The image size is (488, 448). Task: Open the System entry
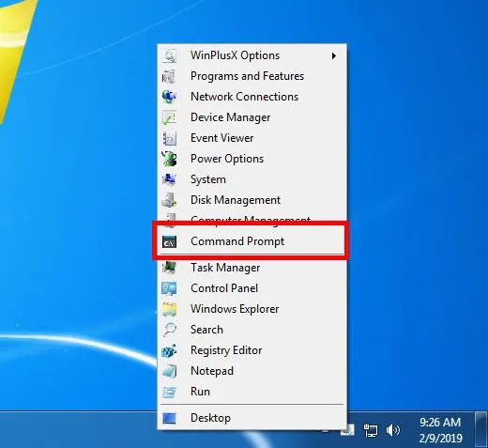[x=252, y=179]
